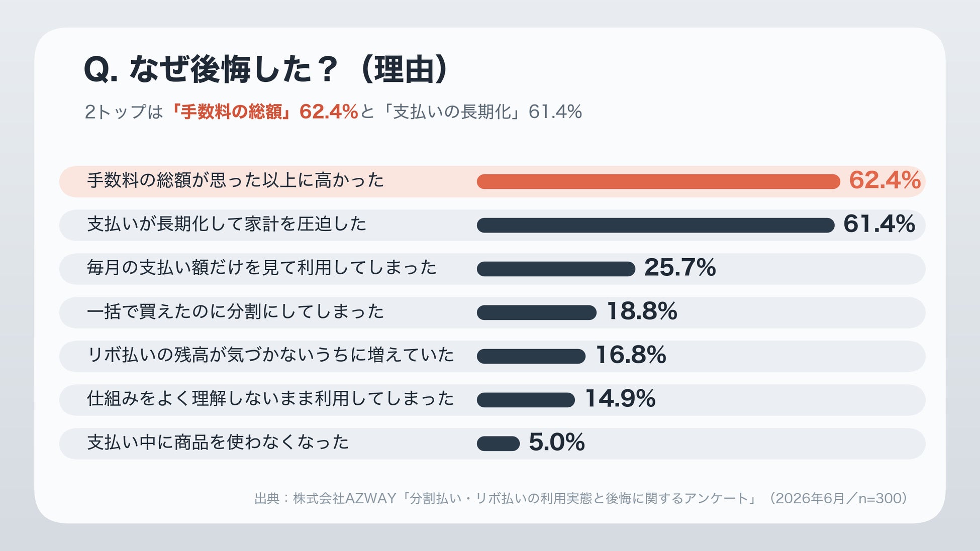Click the 18.8% bar

[536, 313]
